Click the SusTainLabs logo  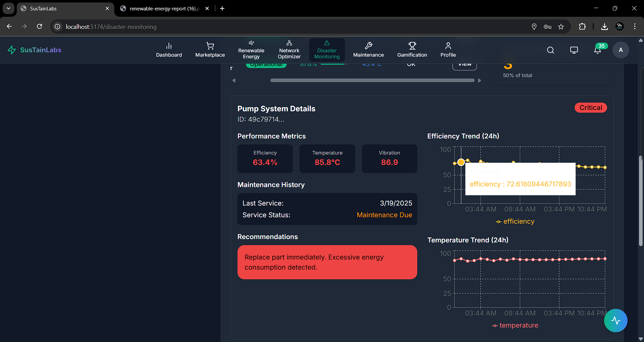(x=35, y=50)
